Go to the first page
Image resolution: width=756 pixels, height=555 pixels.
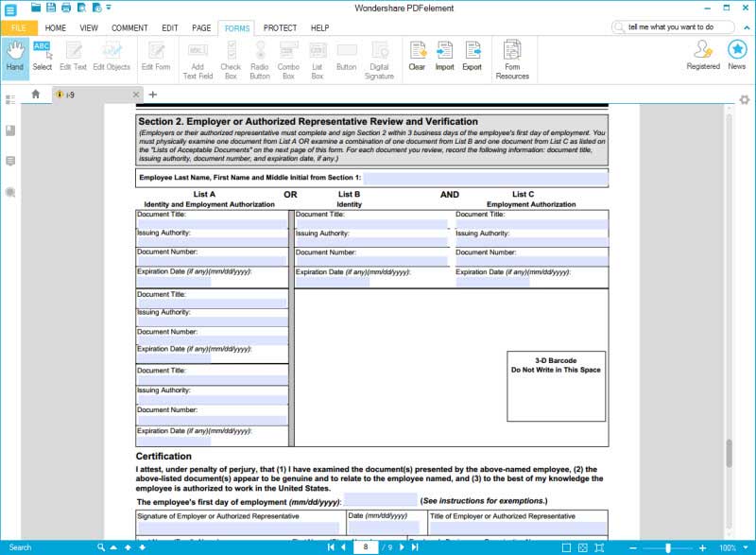coord(331,547)
